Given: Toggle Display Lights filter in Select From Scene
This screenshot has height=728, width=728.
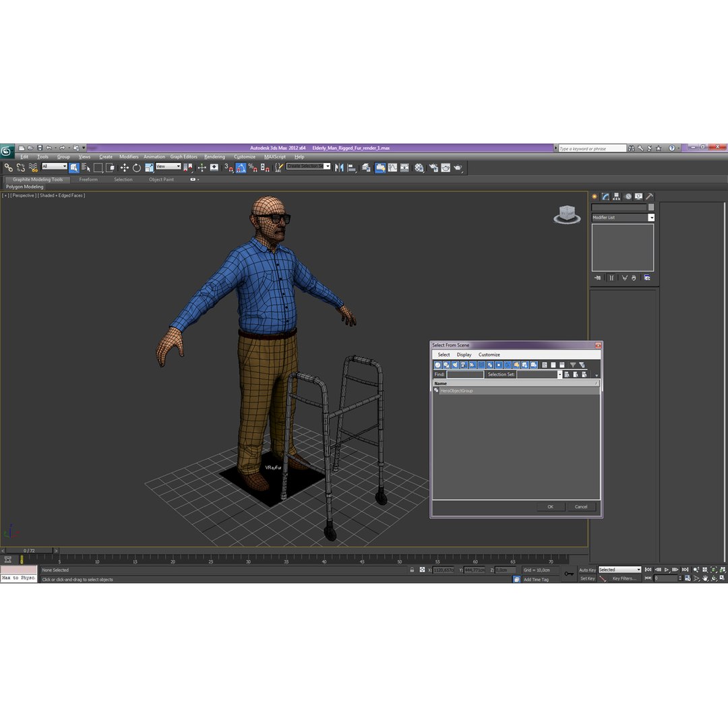Looking at the screenshot, I should pos(455,365).
